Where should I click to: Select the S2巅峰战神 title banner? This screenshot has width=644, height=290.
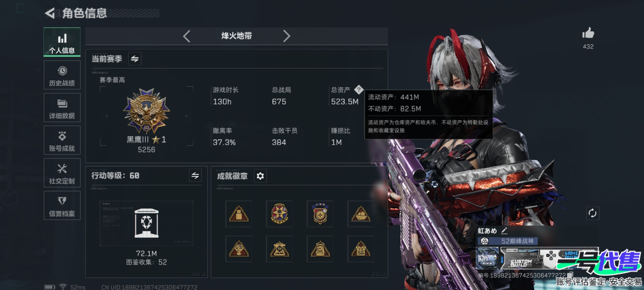point(508,241)
